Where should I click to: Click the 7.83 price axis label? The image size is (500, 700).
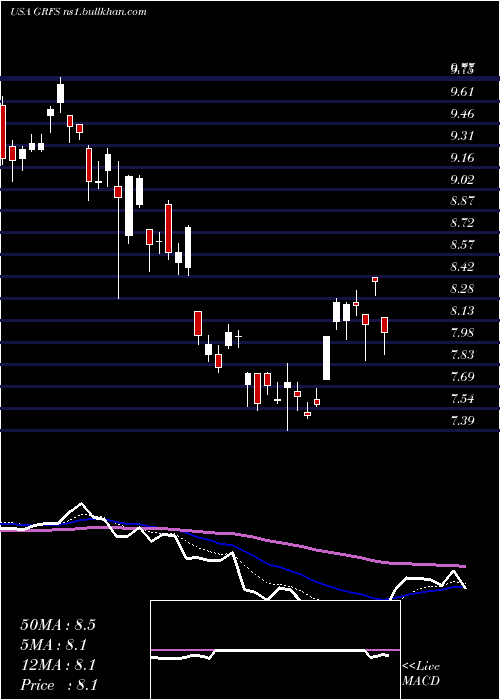462,355
